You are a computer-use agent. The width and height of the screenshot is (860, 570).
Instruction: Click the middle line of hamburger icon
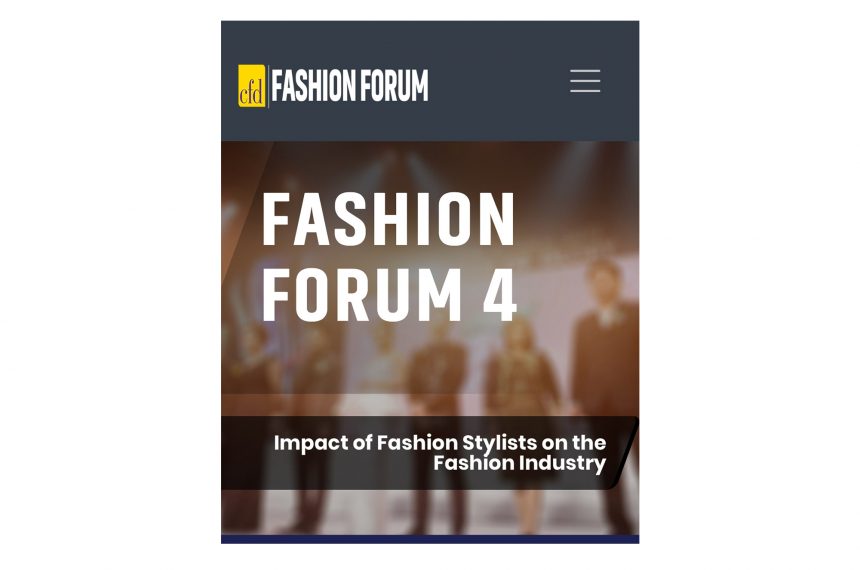585,81
